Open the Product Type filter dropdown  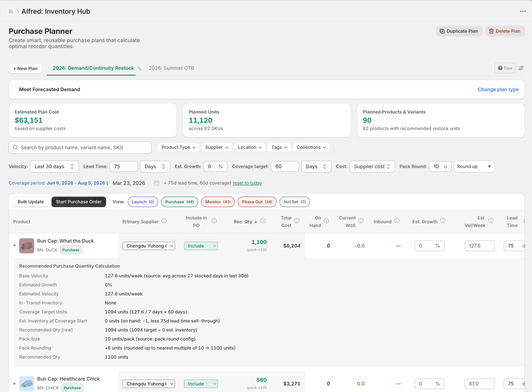178,147
